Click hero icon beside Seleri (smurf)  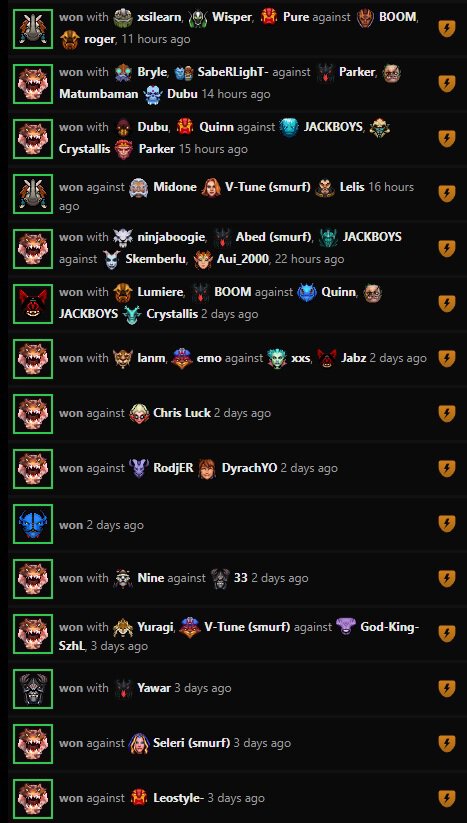click(x=139, y=743)
